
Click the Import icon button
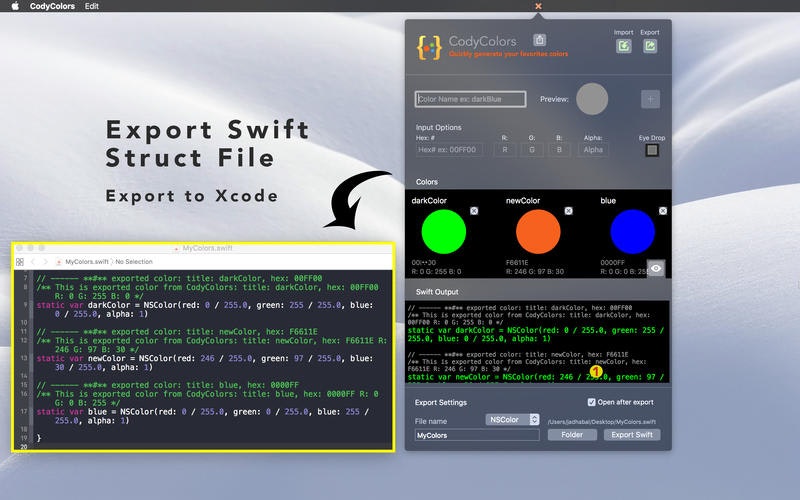pos(623,46)
